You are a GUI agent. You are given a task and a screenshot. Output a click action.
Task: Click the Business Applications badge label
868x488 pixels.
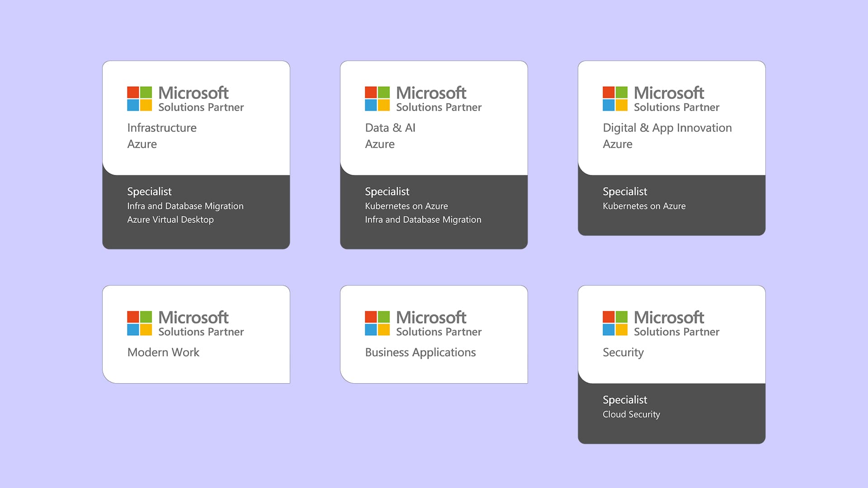point(420,352)
